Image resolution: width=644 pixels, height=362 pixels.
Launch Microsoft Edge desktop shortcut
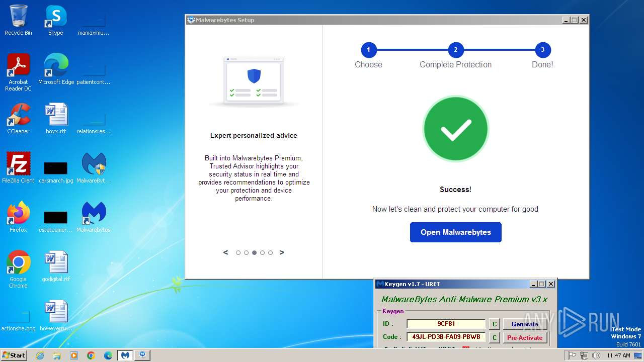tap(56, 69)
